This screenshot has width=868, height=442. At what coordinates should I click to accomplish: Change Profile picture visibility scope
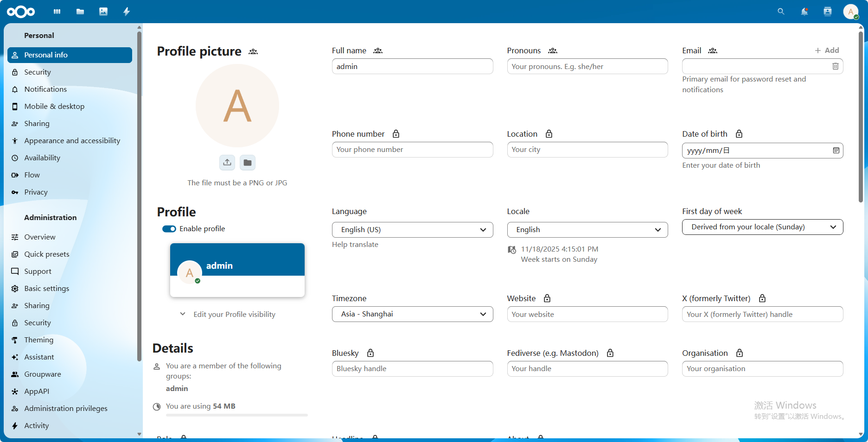pyautogui.click(x=253, y=51)
